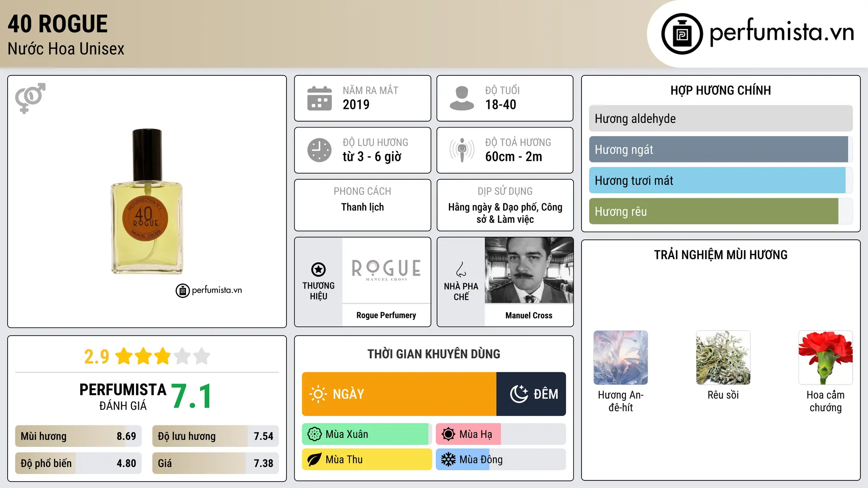Click the Nước Hoa Unisex subtitle
Screen dimensions: 868x488
(66, 49)
